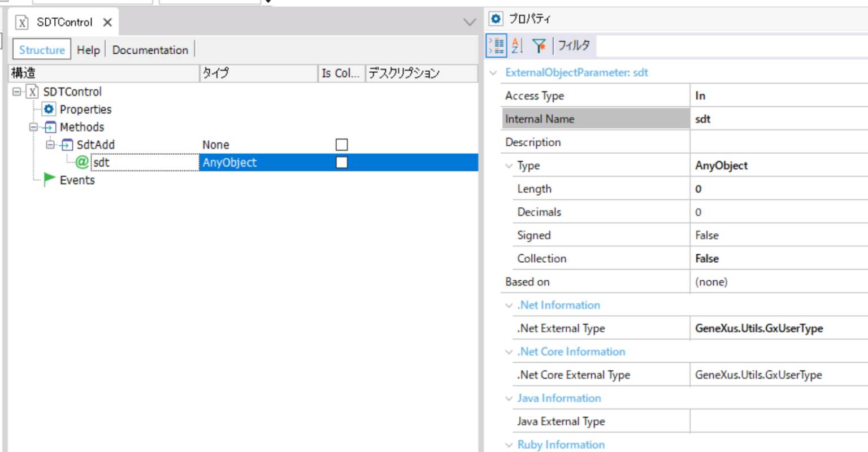Image resolution: width=868 pixels, height=452 pixels.
Task: Toggle the Is Collection checkbox for SdtAdd
Action: coord(341,145)
